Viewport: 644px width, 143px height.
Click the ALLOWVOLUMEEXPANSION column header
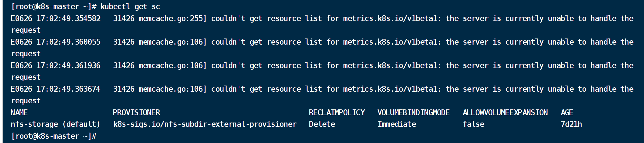505,112
